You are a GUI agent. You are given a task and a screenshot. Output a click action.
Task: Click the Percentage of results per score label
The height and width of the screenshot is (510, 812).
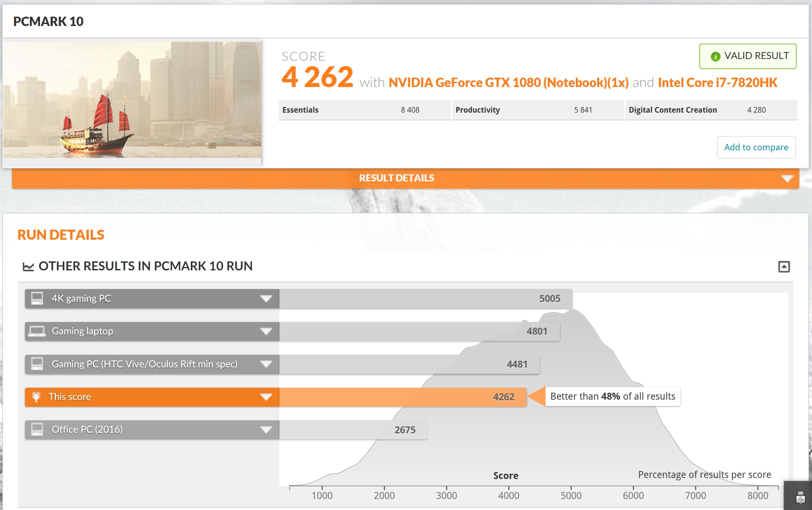704,475
